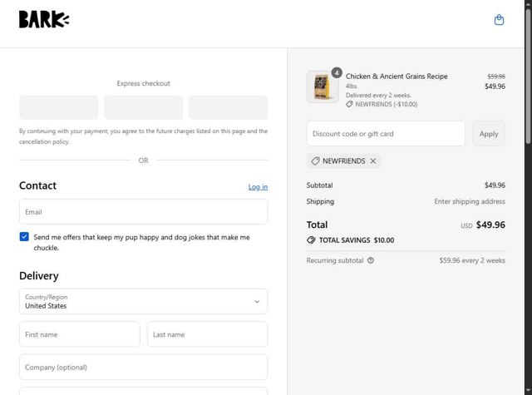The height and width of the screenshot is (395, 532).
Task: Click the scrollbar down arrow
Action: pyautogui.click(x=529, y=391)
